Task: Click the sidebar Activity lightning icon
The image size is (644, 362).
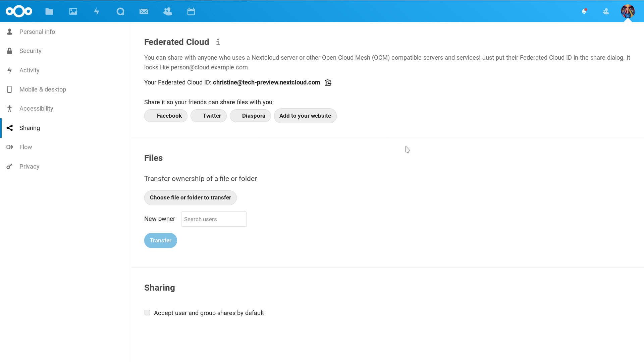Action: [10, 70]
